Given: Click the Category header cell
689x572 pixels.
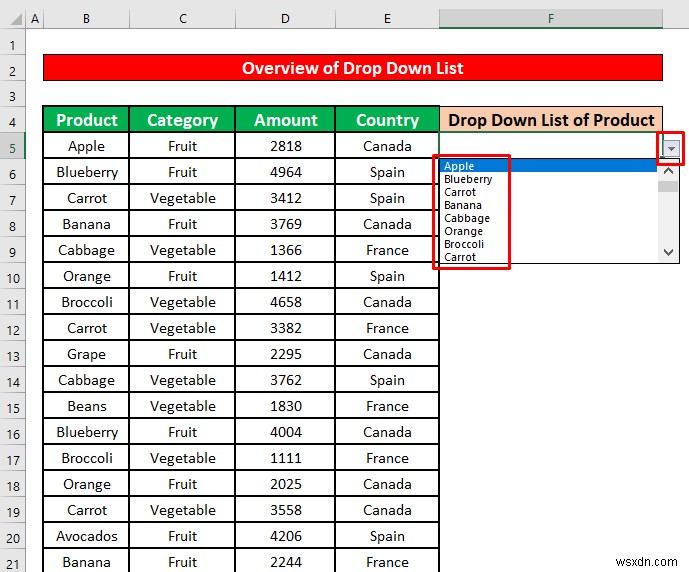Looking at the screenshot, I should (x=182, y=119).
